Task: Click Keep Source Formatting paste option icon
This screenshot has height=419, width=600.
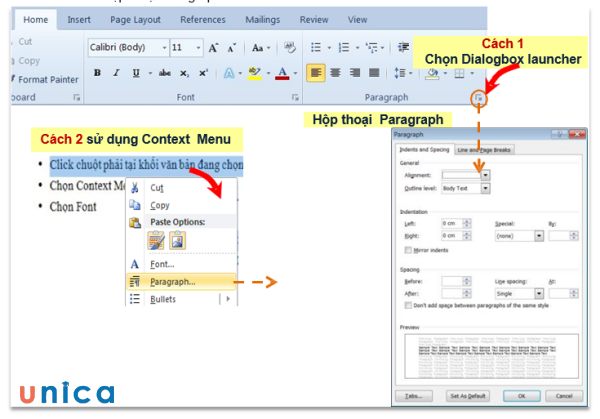Action: [156, 241]
